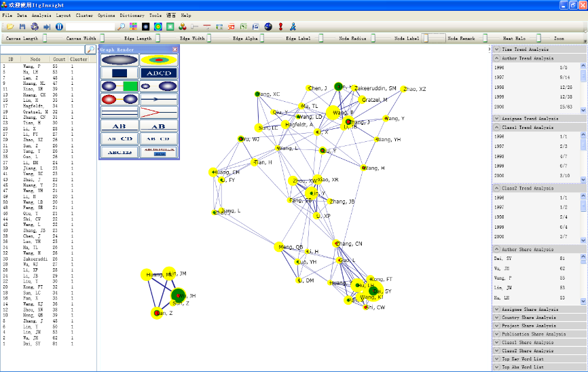Screen dimensions: 588x372
Task: Select the ABC 123 label style in Graph Render
Action: 120,152
